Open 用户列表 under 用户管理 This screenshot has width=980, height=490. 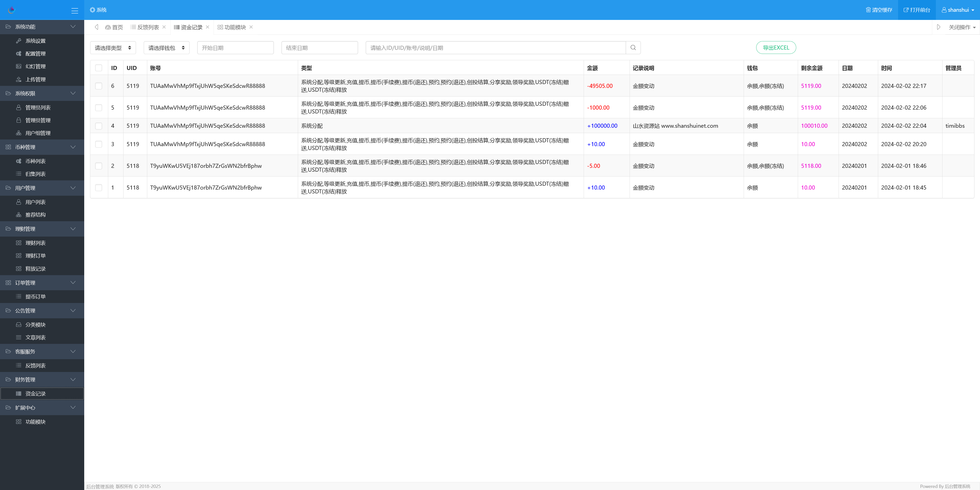point(36,202)
